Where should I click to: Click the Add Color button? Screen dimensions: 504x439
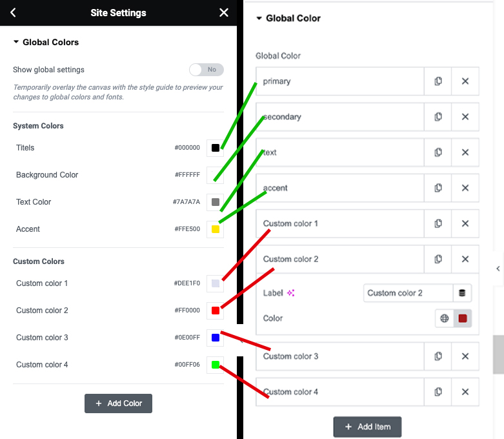118,403
